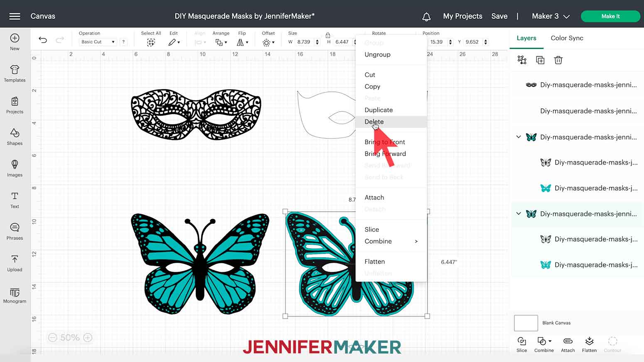The width and height of the screenshot is (644, 362).
Task: Open the Maker 3 machine dropdown
Action: [551, 16]
